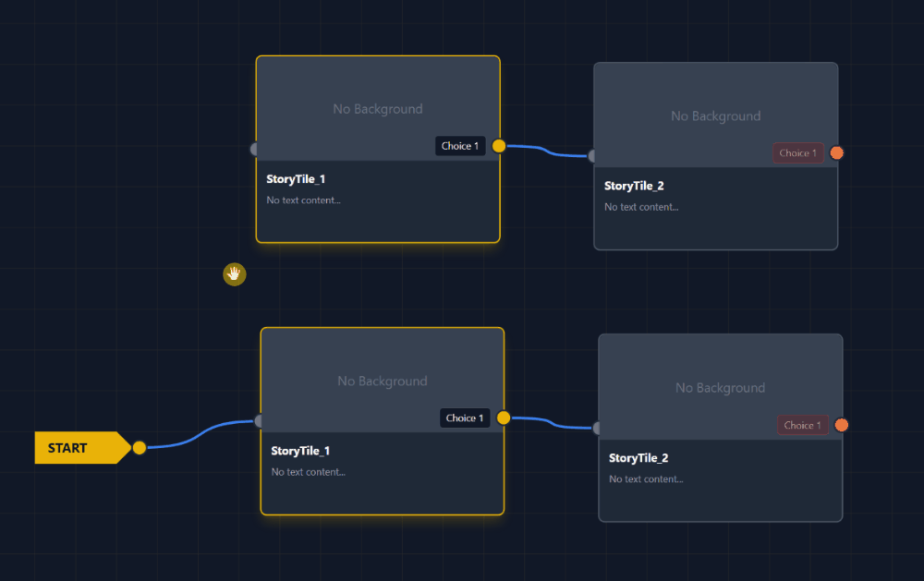Click gray input port on upper StoryTile_2
The image size is (924, 581).
click(x=592, y=157)
